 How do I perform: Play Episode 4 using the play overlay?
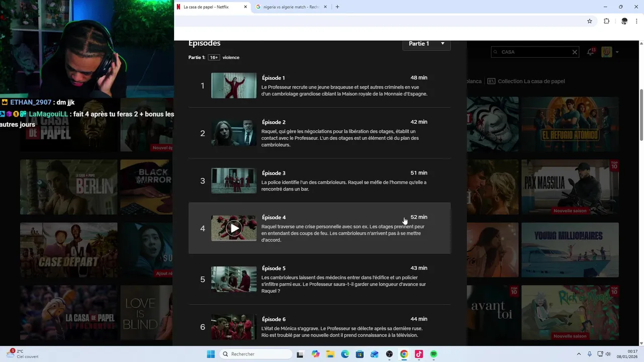tap(234, 228)
